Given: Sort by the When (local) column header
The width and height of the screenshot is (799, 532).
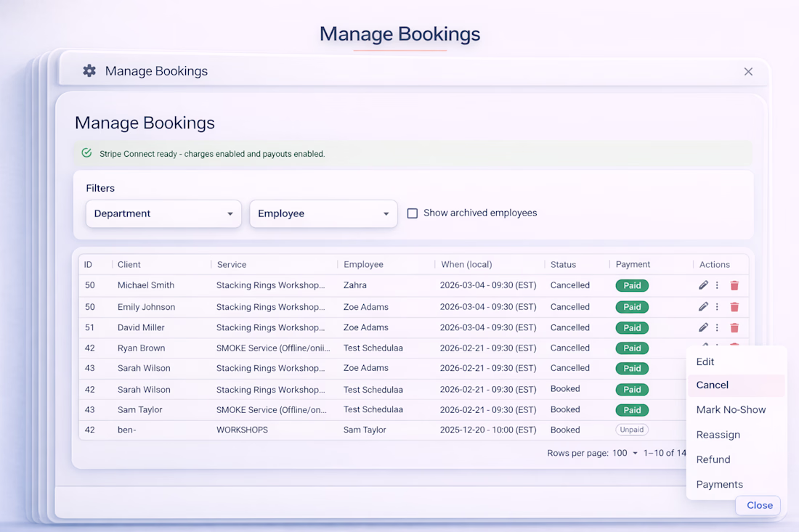Looking at the screenshot, I should [466, 265].
